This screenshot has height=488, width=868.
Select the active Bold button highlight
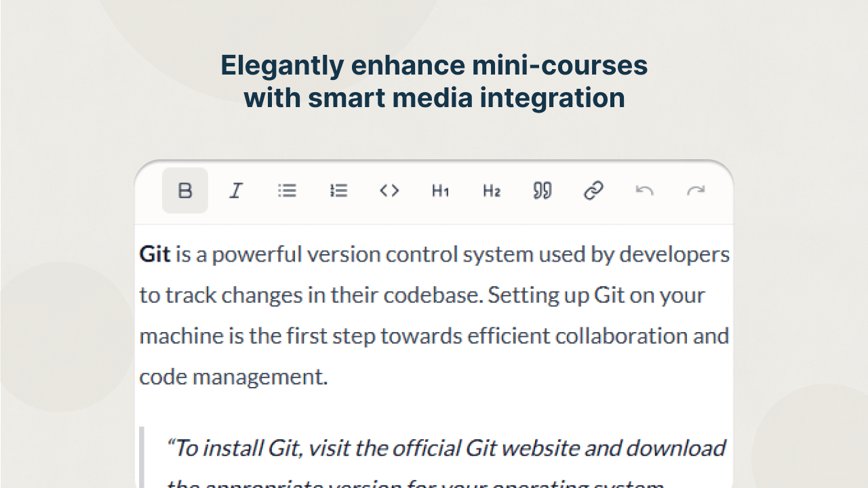coord(184,190)
